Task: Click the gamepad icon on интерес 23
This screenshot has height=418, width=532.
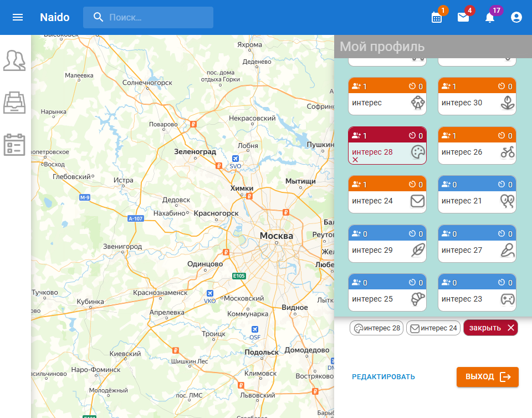Action: click(508, 299)
